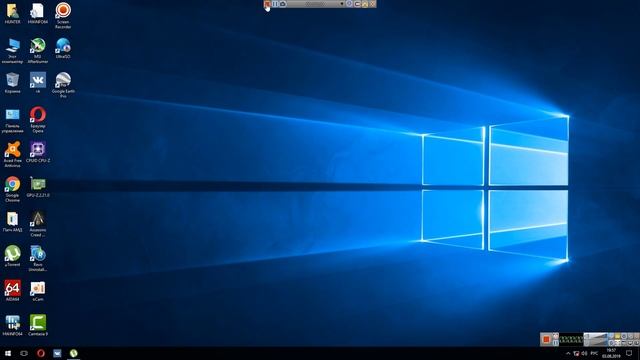Open the HUNTER user folder icon
Screen dimensions: 640x360
coord(12,13)
